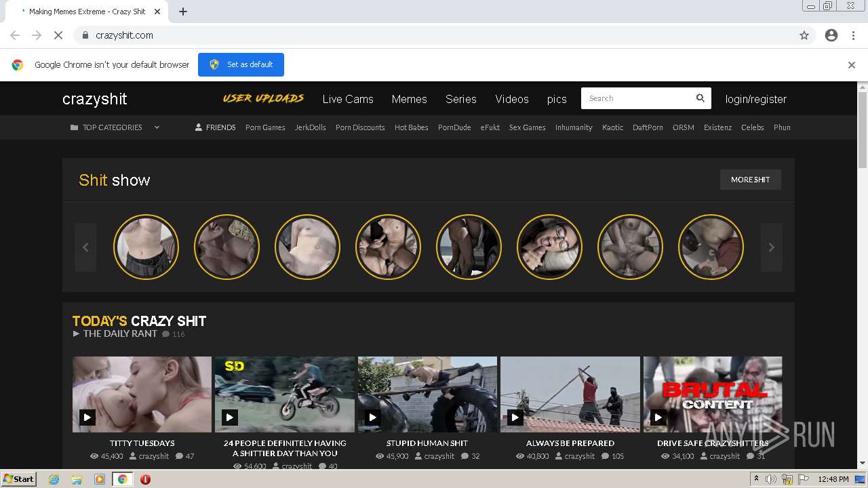Open network status in system tray

point(787,479)
